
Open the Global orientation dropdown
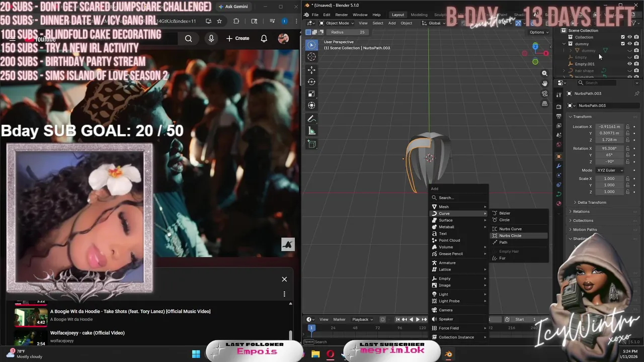[433, 23]
